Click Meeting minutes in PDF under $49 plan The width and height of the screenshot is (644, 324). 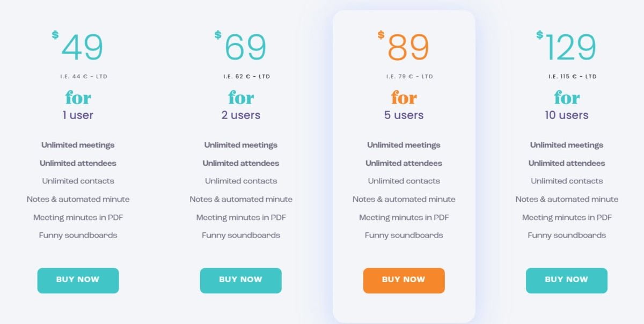pyautogui.click(x=78, y=217)
